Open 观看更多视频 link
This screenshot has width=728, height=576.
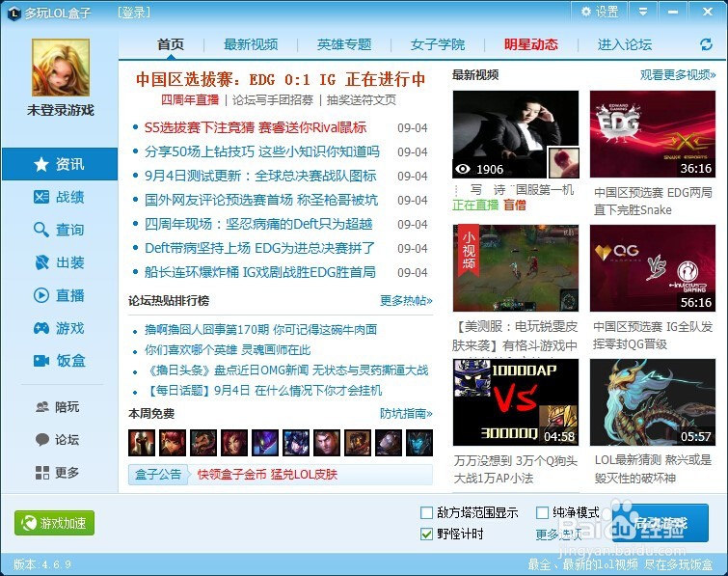(678, 75)
